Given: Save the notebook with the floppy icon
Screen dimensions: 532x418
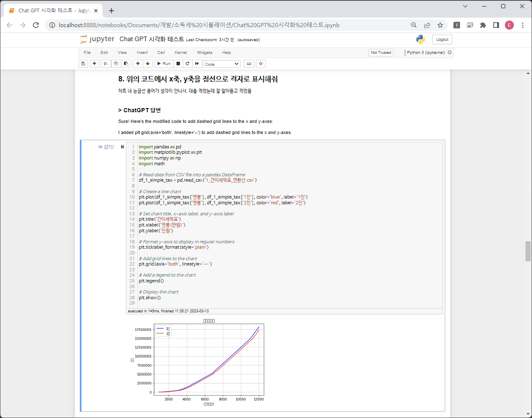Looking at the screenshot, I should (x=83, y=64).
